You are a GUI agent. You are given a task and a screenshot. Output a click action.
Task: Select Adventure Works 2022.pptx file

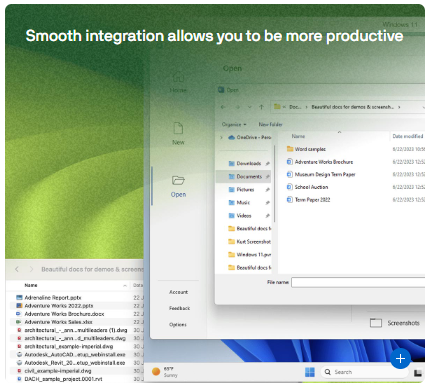pyautogui.click(x=55, y=306)
